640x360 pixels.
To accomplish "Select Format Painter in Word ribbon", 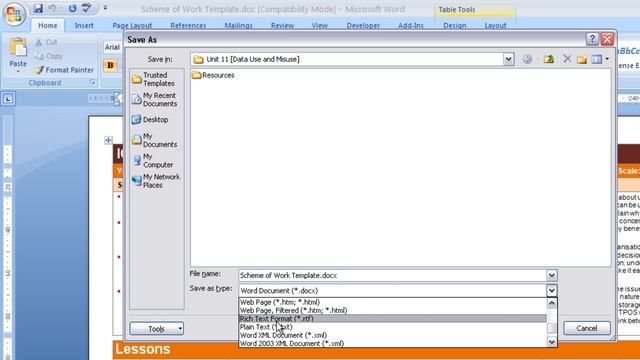I will [64, 70].
